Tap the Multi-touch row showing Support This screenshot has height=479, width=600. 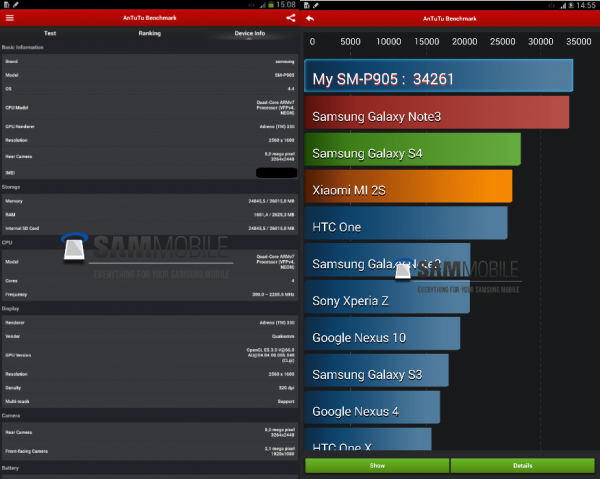150,401
